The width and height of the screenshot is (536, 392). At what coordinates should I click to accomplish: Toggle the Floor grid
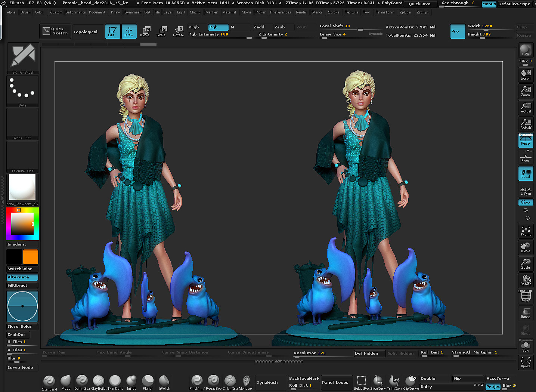coord(526,158)
